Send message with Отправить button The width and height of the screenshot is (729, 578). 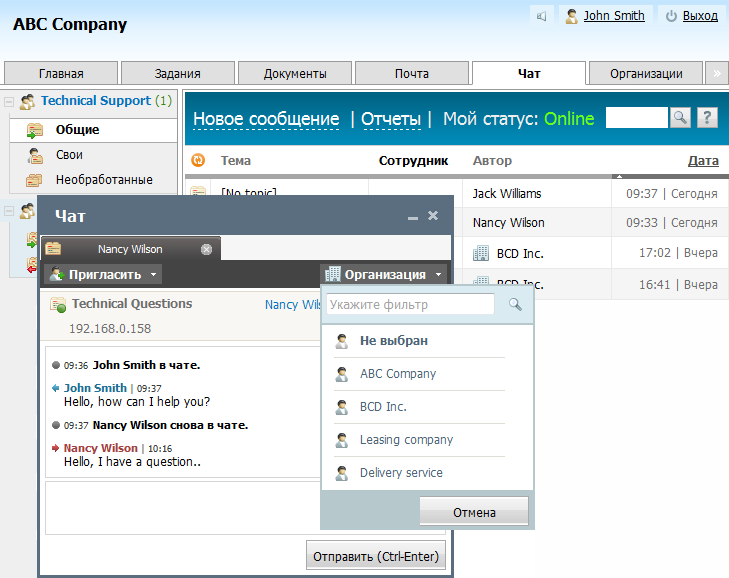click(376, 556)
